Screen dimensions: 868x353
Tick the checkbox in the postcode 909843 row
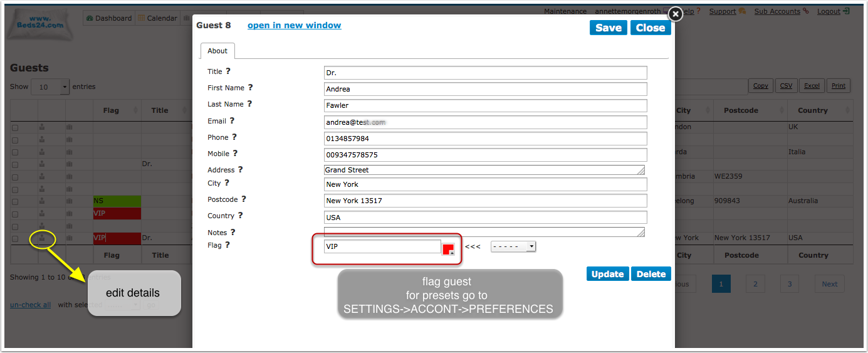point(15,202)
